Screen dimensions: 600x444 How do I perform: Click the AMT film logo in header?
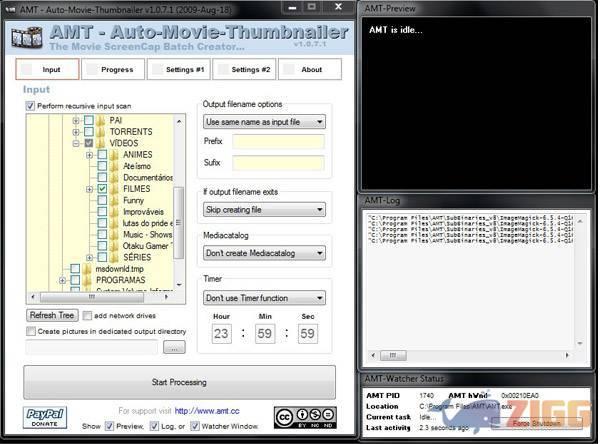tap(26, 38)
